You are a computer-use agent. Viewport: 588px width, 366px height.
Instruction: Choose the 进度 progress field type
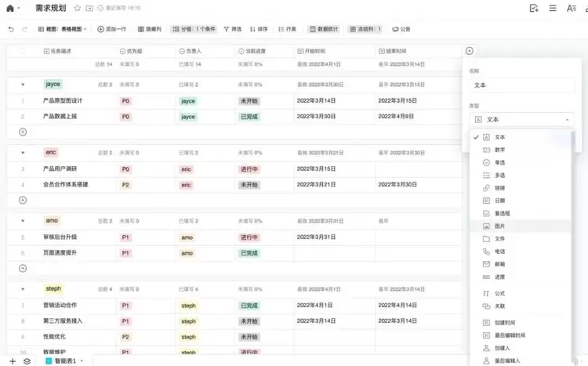pos(521,277)
